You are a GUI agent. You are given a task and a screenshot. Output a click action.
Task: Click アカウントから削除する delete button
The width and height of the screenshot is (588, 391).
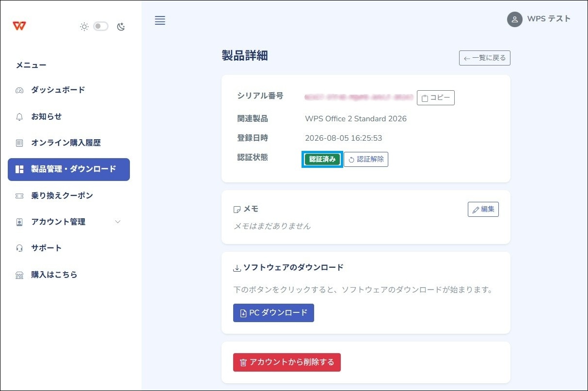[x=287, y=362]
